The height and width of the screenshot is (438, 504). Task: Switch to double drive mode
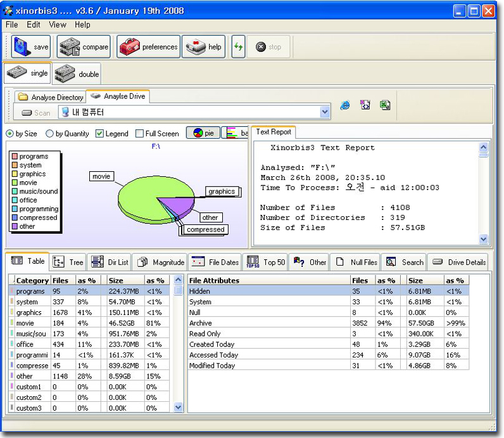click(77, 74)
